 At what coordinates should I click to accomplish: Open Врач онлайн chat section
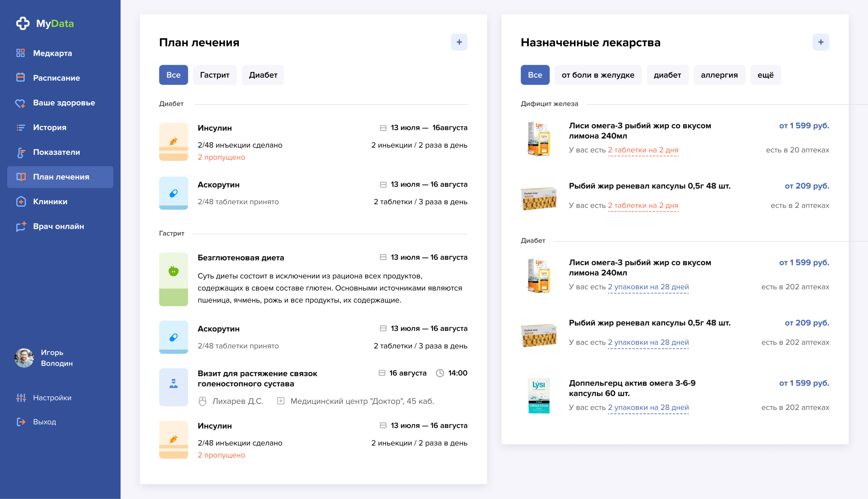click(58, 226)
